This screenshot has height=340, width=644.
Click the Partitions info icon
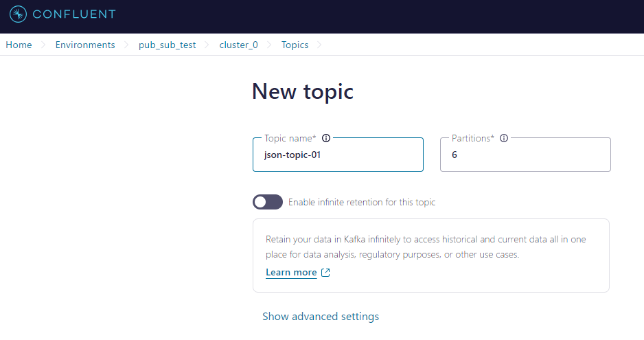point(504,138)
